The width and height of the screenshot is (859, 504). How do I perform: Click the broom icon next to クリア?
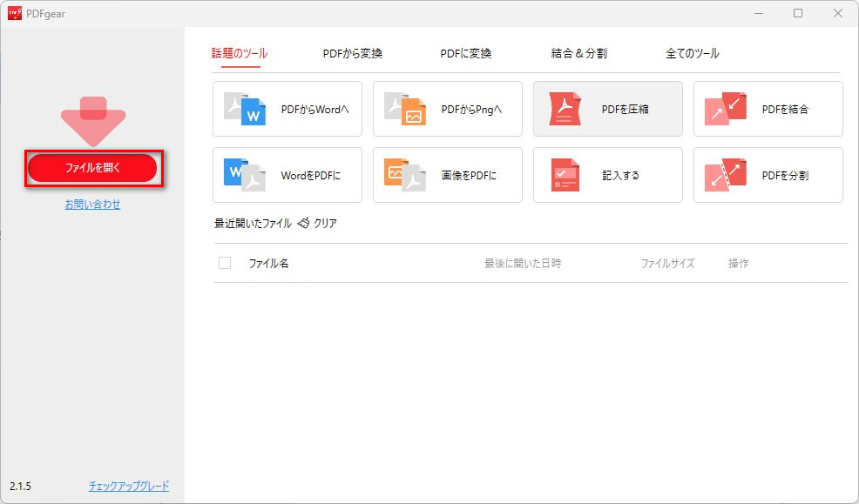point(304,223)
